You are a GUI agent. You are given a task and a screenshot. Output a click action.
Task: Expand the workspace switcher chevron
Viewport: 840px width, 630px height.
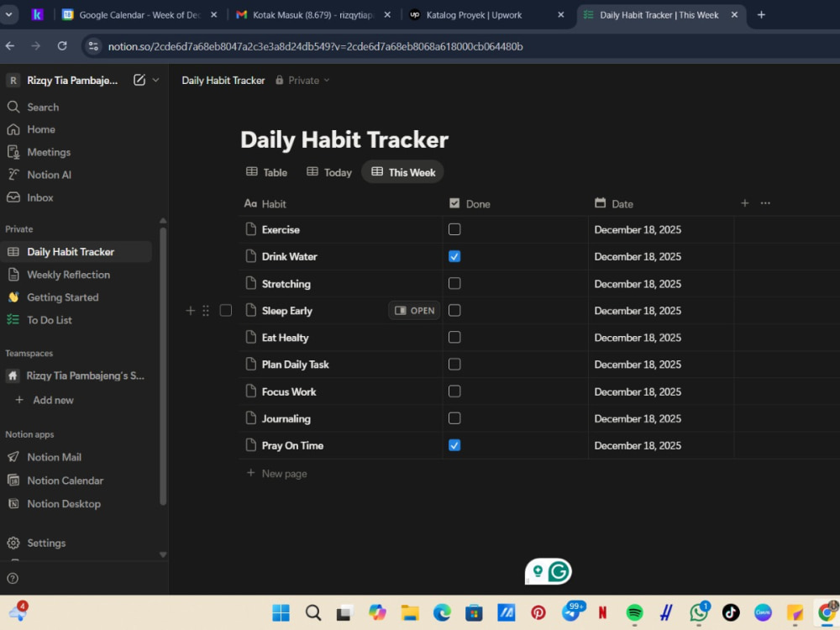[x=156, y=81]
